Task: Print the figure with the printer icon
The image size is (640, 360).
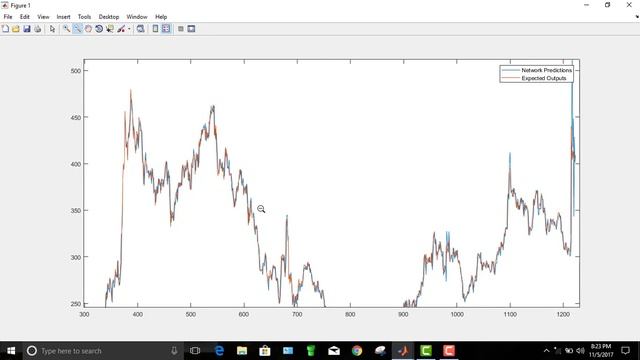Action: click(x=38, y=29)
